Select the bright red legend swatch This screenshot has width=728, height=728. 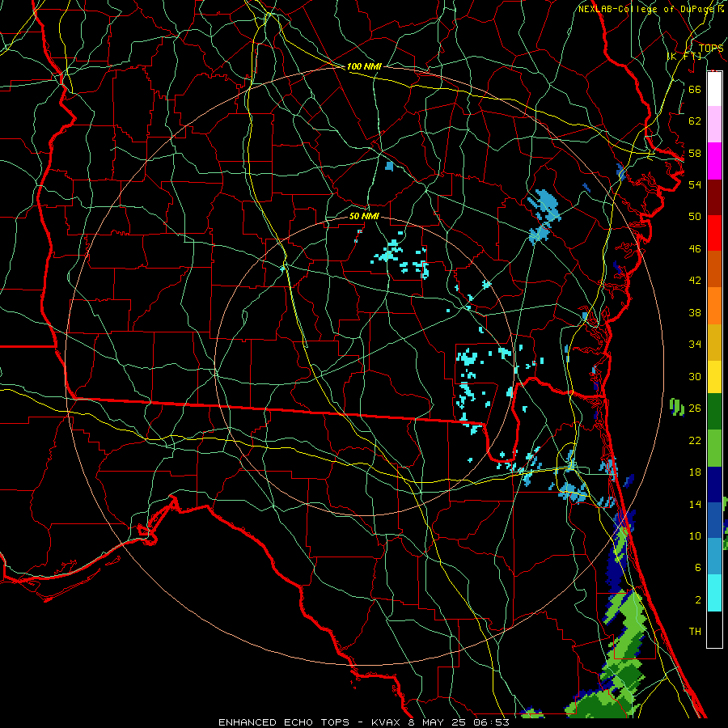714,233
